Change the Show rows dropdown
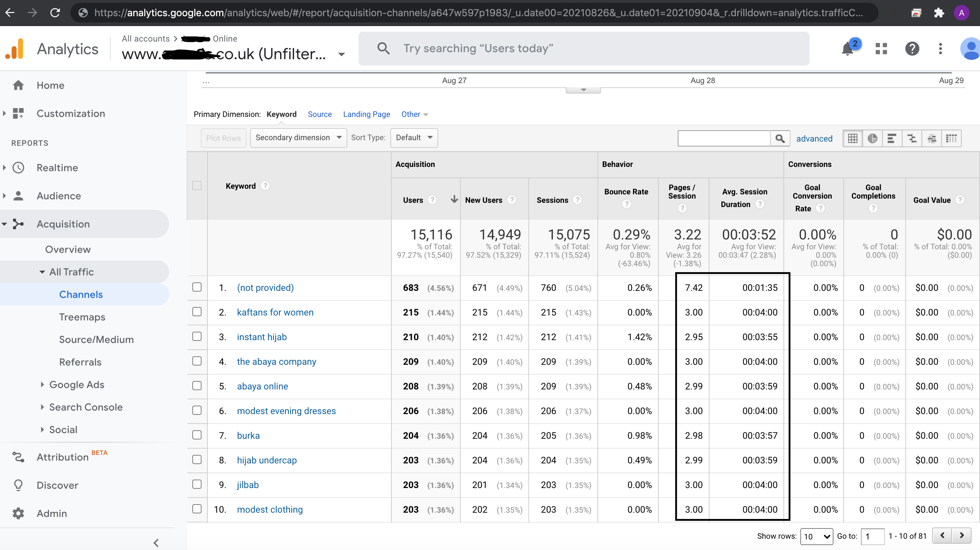Viewport: 980px width, 550px height. coord(817,536)
